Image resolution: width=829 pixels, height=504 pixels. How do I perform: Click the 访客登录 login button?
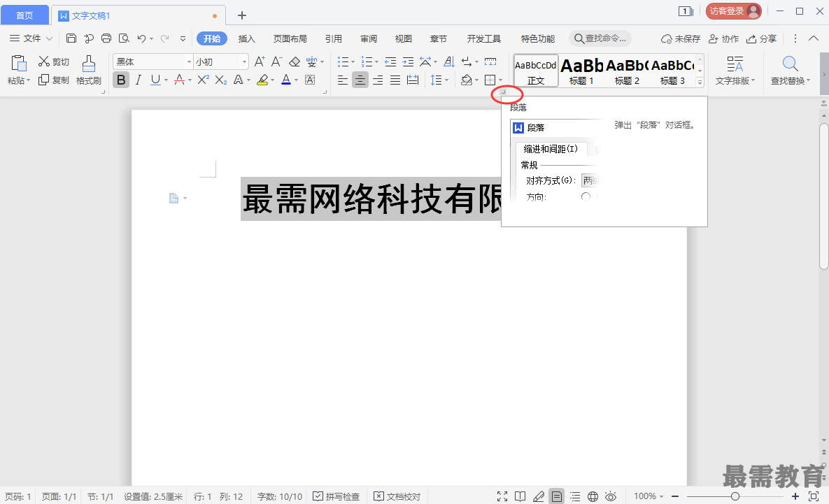733,11
